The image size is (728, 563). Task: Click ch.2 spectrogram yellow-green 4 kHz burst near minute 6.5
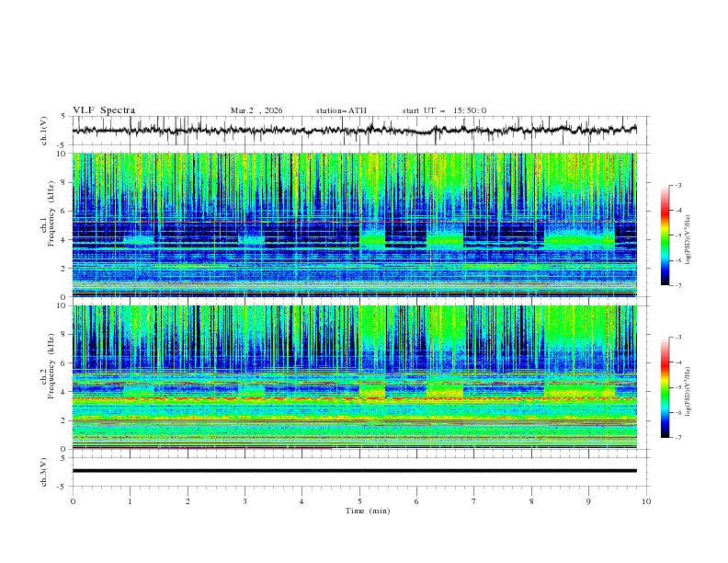tap(445, 390)
